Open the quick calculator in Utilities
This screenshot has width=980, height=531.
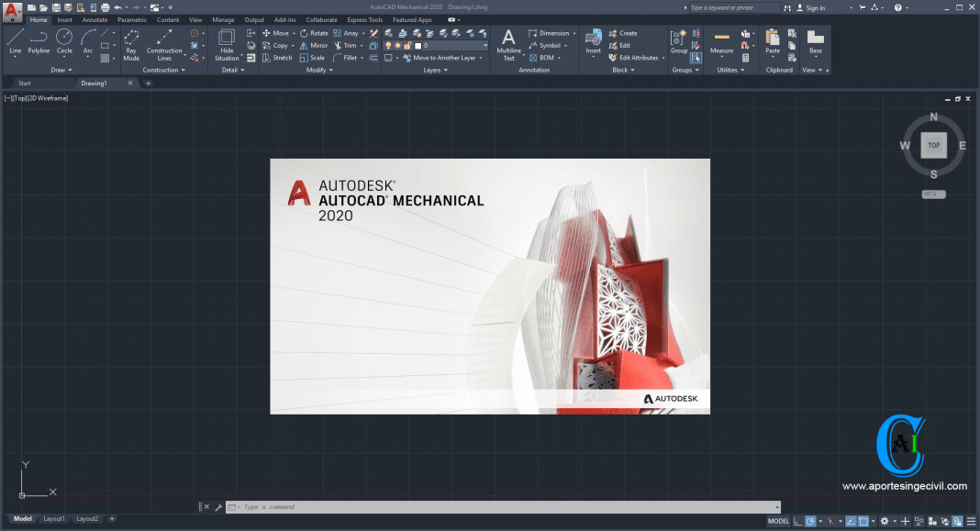(x=745, y=58)
